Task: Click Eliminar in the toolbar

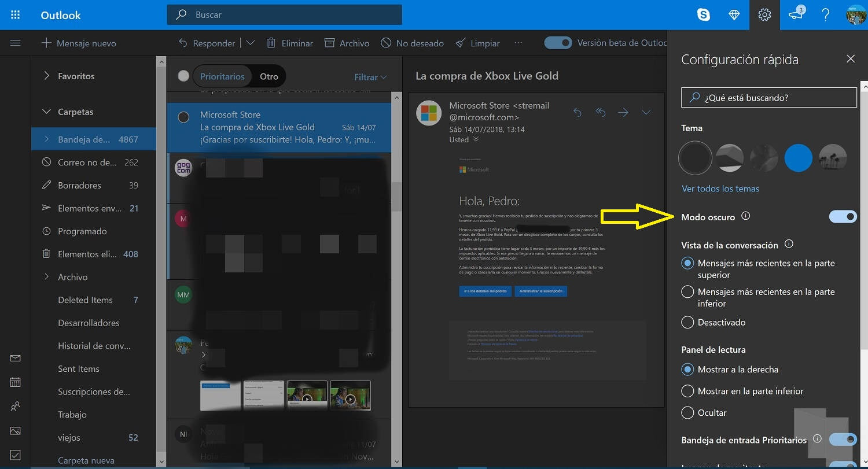Action: (290, 43)
